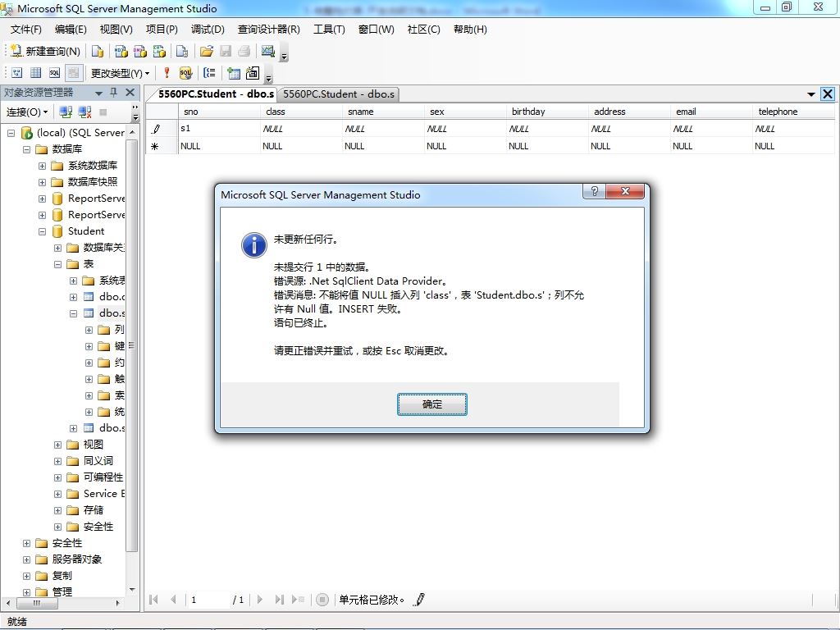Click the 新建查询(N) new query button
This screenshot has width=840, height=630.
click(x=46, y=51)
